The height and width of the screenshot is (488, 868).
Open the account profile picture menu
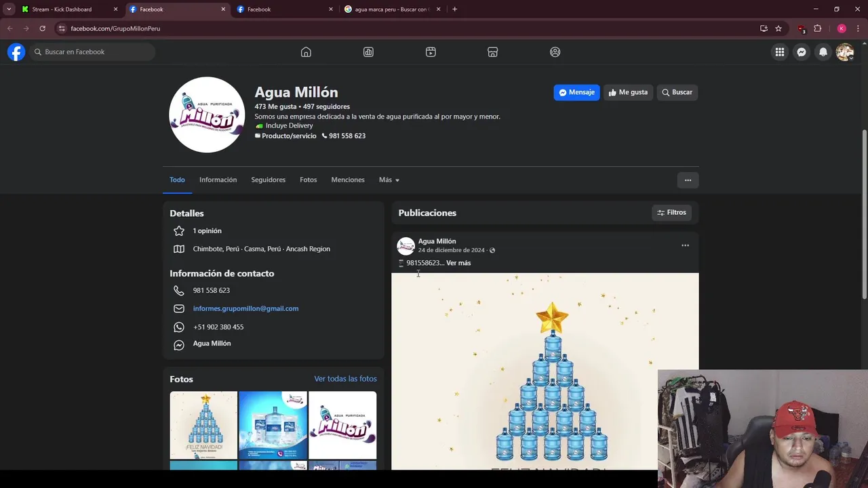coord(845,52)
